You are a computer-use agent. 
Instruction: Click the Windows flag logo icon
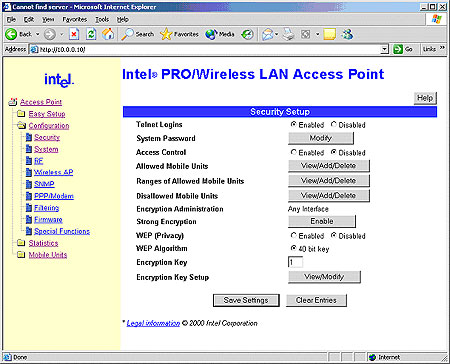click(x=436, y=19)
